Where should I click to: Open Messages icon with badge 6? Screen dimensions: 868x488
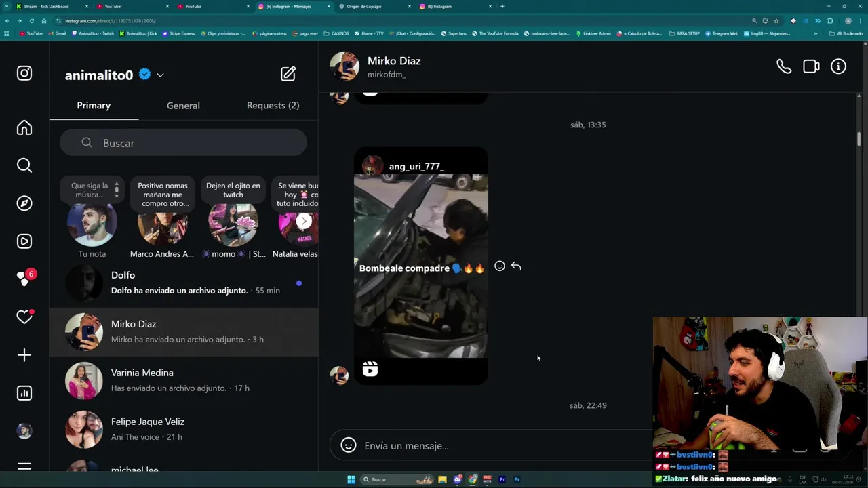pos(26,279)
